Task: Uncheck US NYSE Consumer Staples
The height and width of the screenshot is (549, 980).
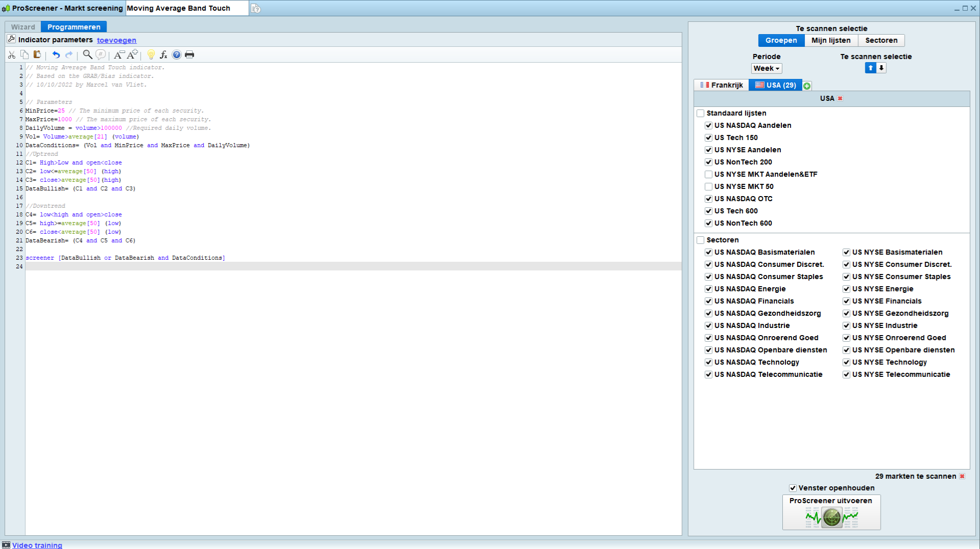Action: point(847,277)
